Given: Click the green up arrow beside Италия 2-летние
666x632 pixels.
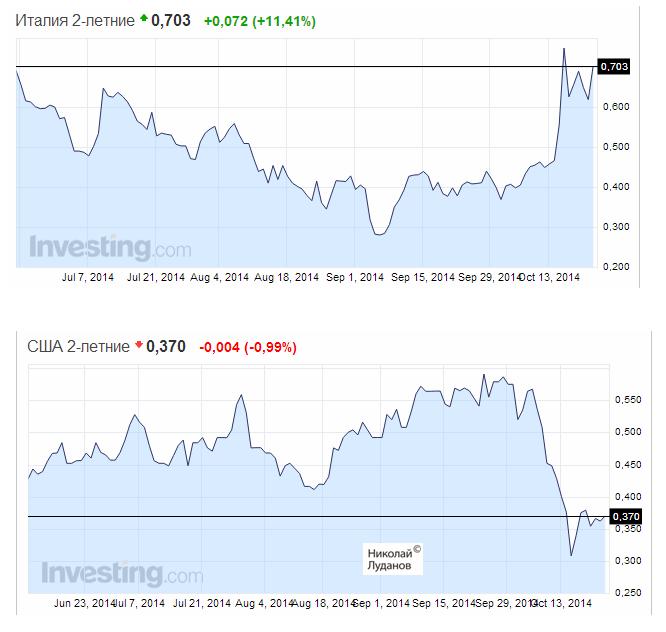Looking at the screenshot, I should pyautogui.click(x=142, y=18).
